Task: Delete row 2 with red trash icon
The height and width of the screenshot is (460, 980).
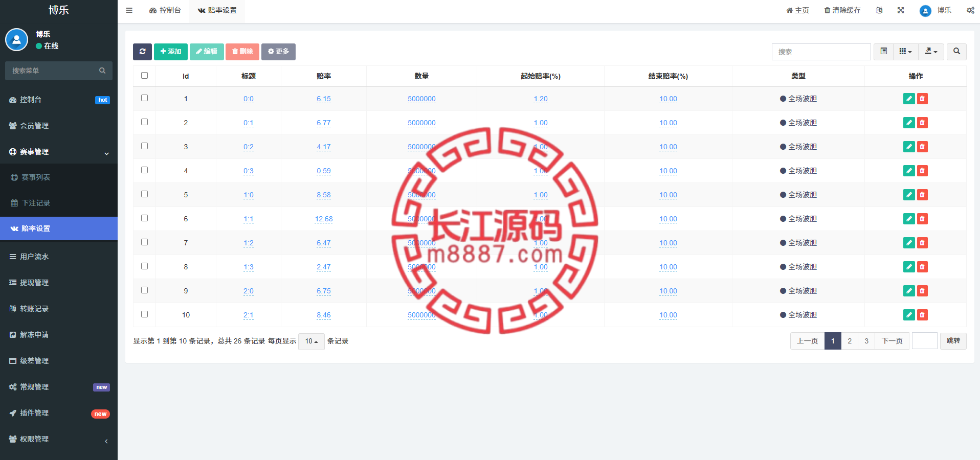Action: pos(922,123)
